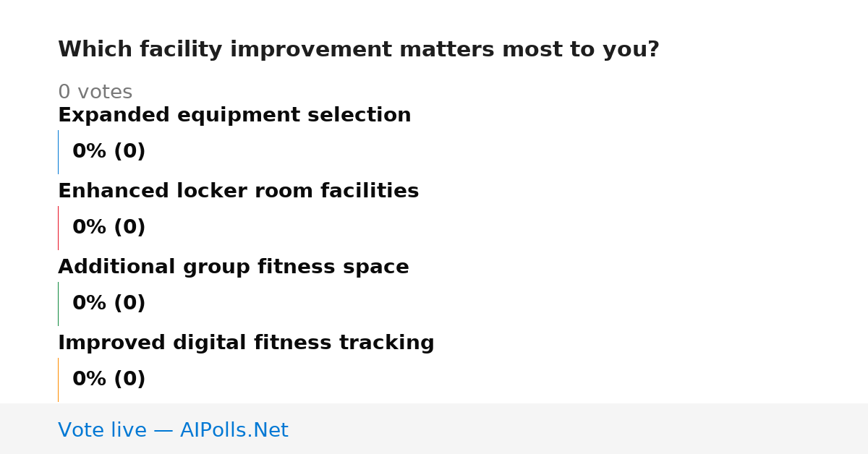Screen dimensions: 868x454
Task: Click percentage under Expanded equipment selection
Action: [x=109, y=152]
